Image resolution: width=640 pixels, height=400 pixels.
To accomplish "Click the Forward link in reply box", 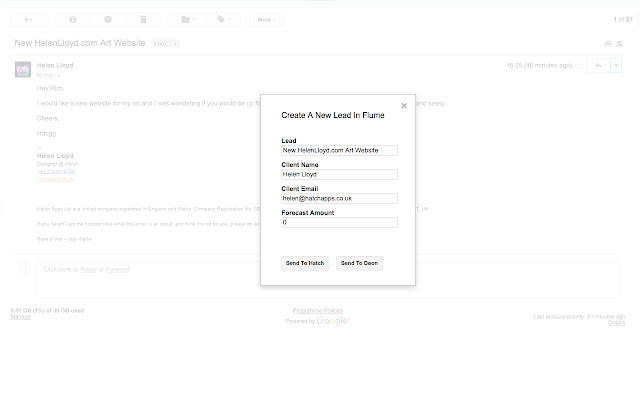I will (117, 269).
